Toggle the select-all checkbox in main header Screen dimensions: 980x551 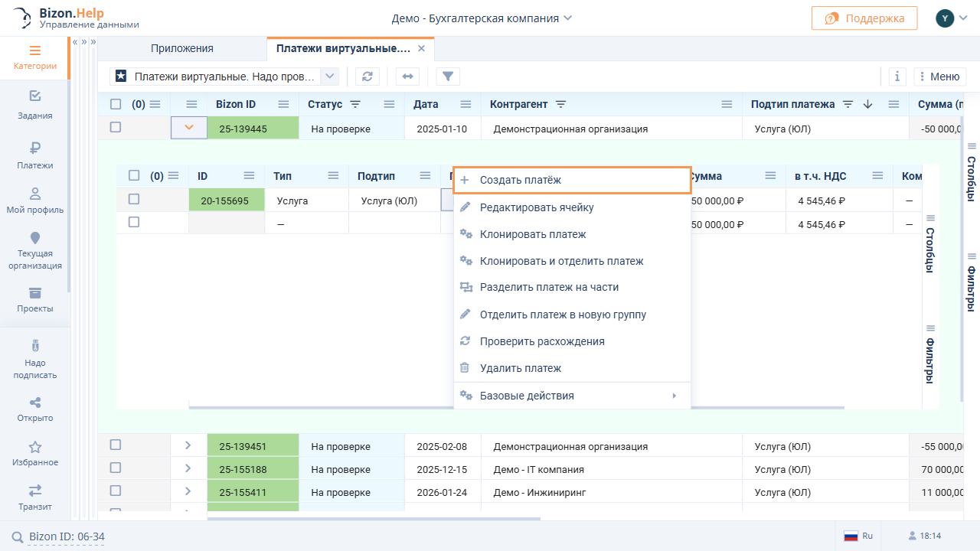116,104
